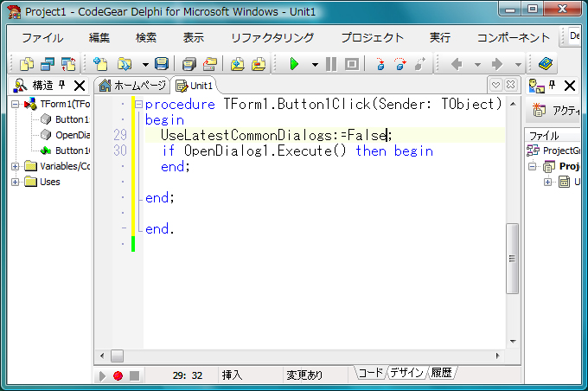Screen dimensions: 588x391
Task: Open the 検索 menu
Action: click(x=146, y=37)
